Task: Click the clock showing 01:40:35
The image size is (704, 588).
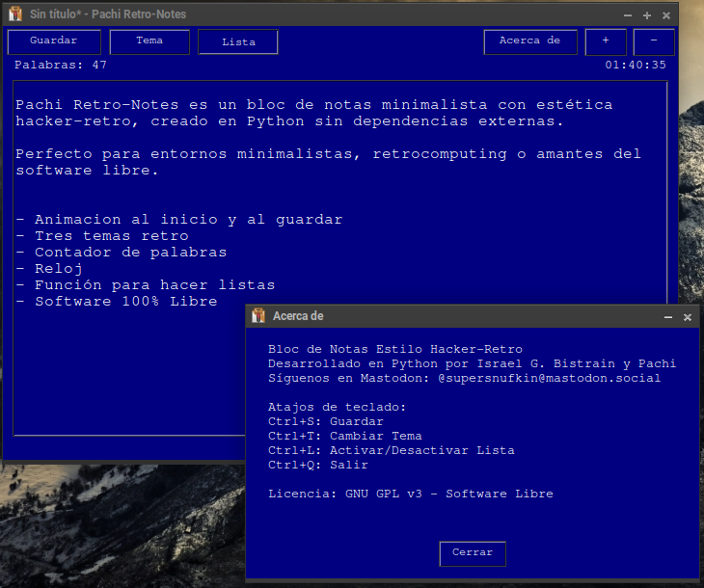Action: coord(636,66)
